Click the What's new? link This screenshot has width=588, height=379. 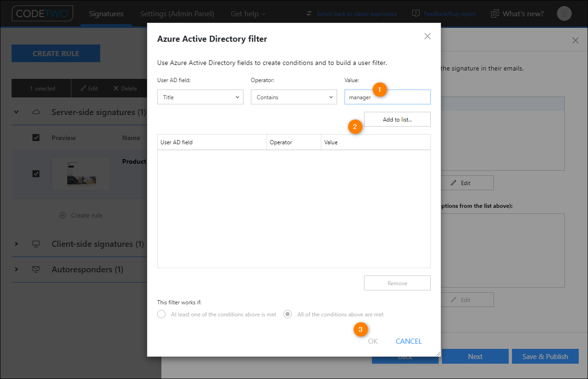pyautogui.click(x=523, y=14)
